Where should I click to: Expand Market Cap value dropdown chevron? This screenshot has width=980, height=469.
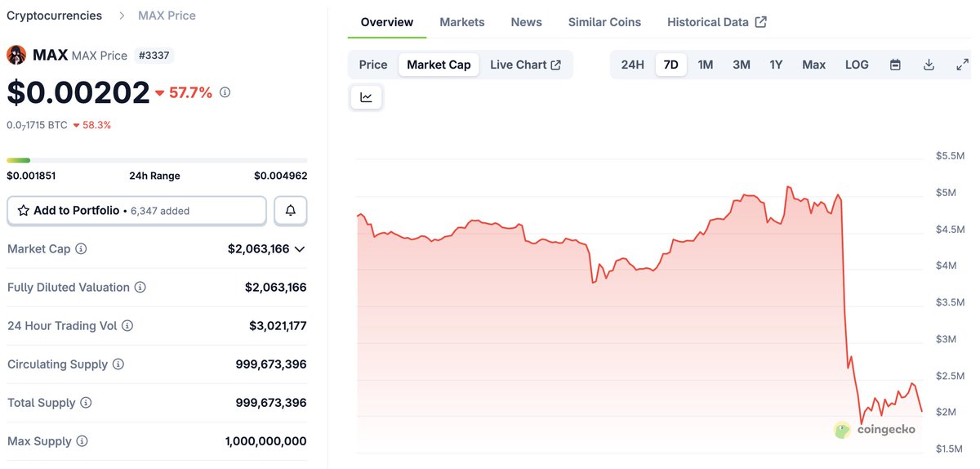pyautogui.click(x=300, y=249)
